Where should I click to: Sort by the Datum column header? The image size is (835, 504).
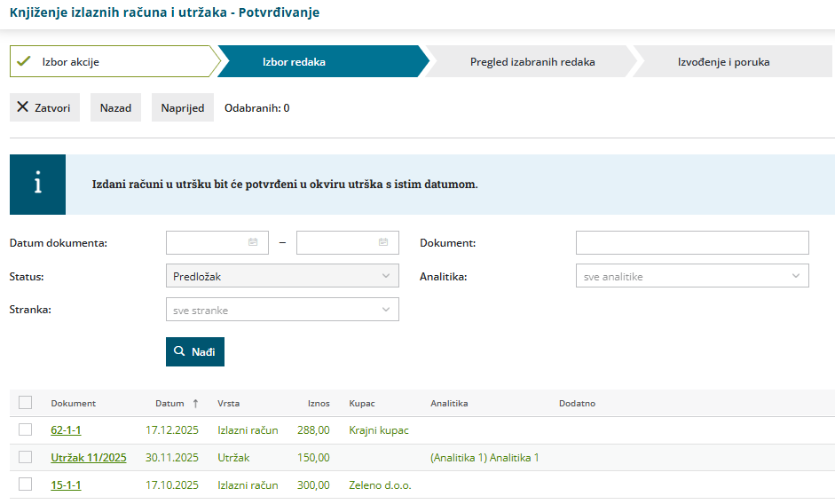169,404
